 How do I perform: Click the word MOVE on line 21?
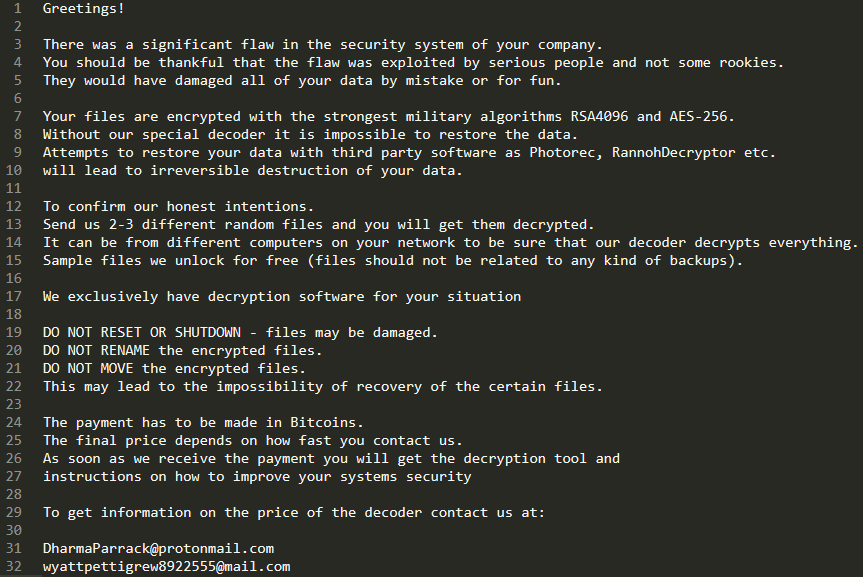[x=117, y=368]
